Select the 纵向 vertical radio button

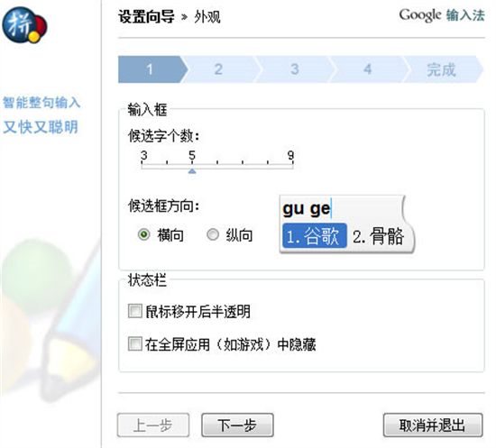tap(213, 234)
